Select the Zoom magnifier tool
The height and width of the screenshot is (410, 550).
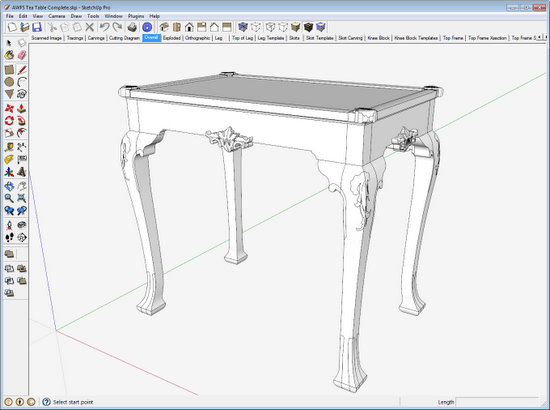pos(9,198)
